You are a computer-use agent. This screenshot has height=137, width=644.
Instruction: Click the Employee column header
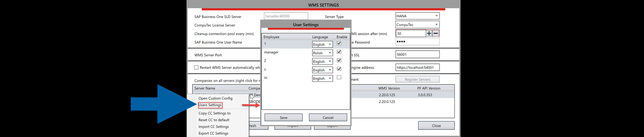click(x=271, y=37)
